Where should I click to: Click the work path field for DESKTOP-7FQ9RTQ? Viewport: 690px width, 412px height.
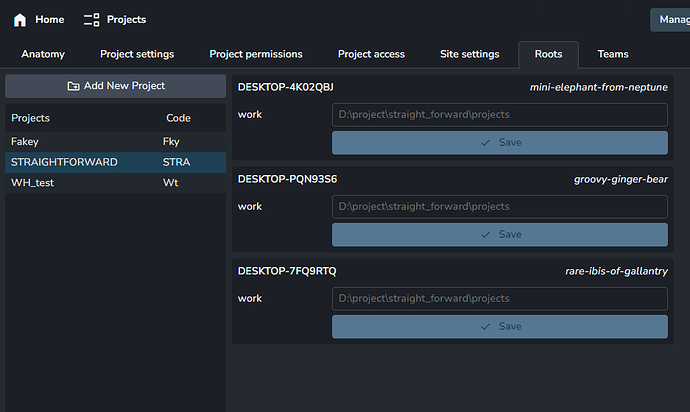point(499,299)
